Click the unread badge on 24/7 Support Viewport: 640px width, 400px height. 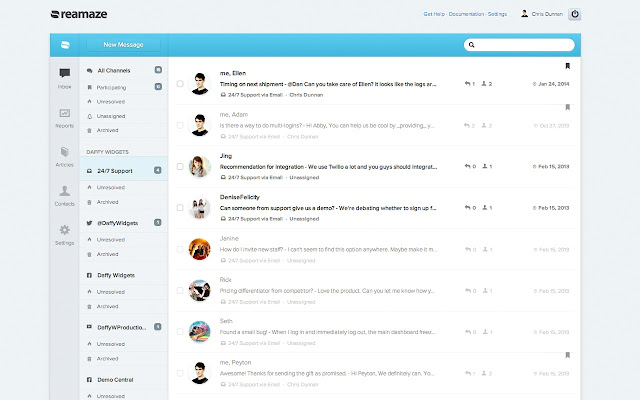158,170
